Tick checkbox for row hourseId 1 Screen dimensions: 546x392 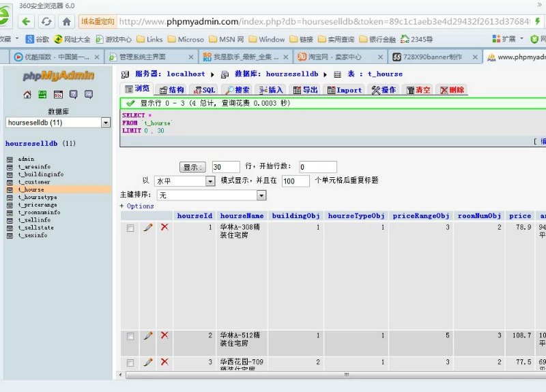(x=130, y=228)
